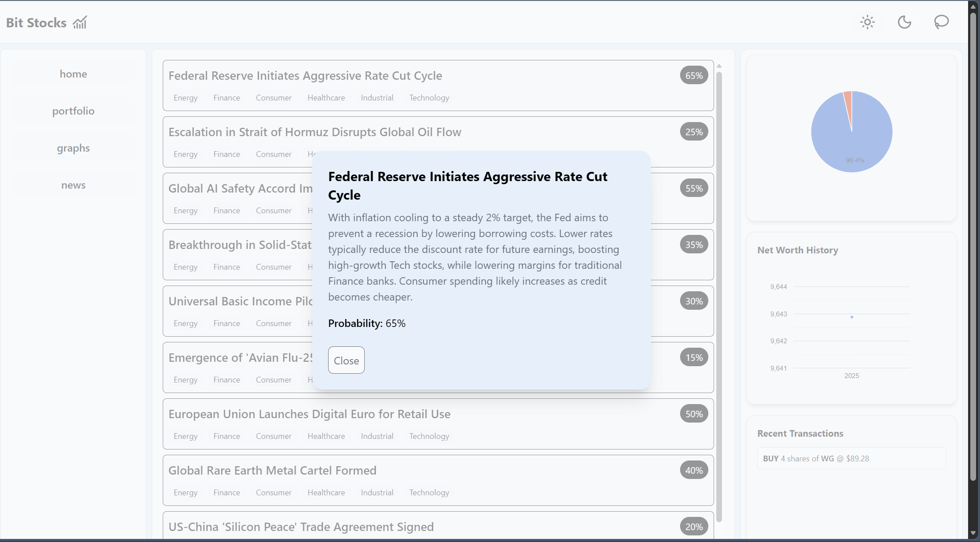Click the 40% badge on Rare Earth news
The image size is (980, 542).
(694, 470)
